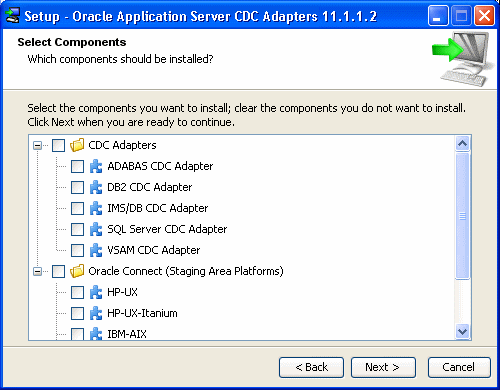500x390 pixels.
Task: Enable the ADABAS CDC Adapter checkbox
Action: pos(77,166)
